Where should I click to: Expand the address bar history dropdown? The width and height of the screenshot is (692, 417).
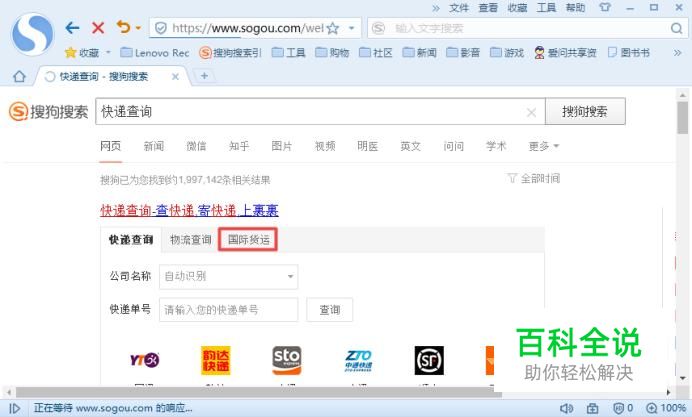coord(352,28)
